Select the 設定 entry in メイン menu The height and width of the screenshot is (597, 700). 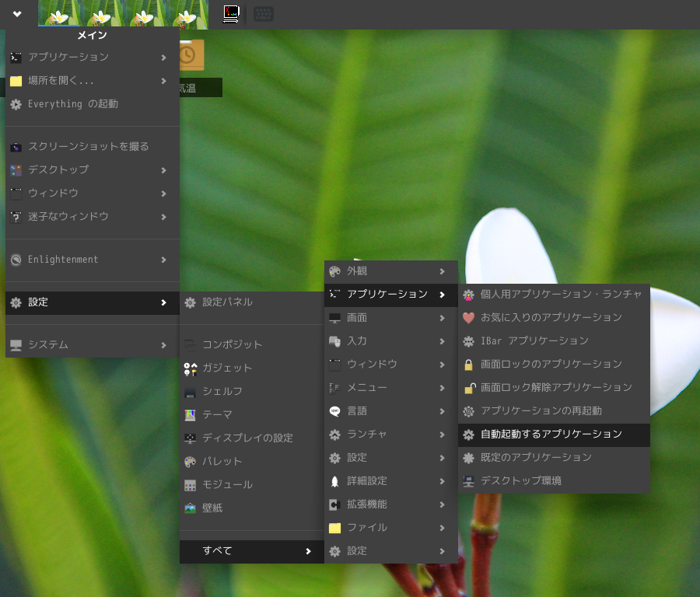93,302
